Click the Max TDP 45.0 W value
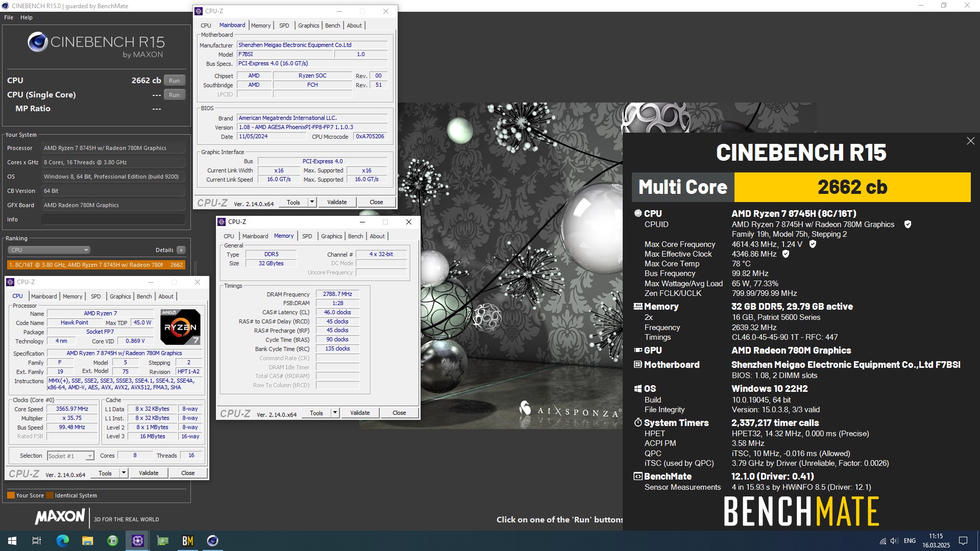980x551 pixels. (x=142, y=323)
